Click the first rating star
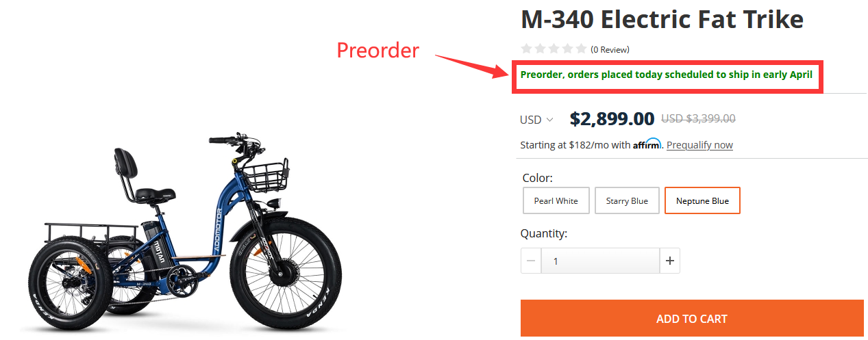868x340 pixels. (527, 49)
